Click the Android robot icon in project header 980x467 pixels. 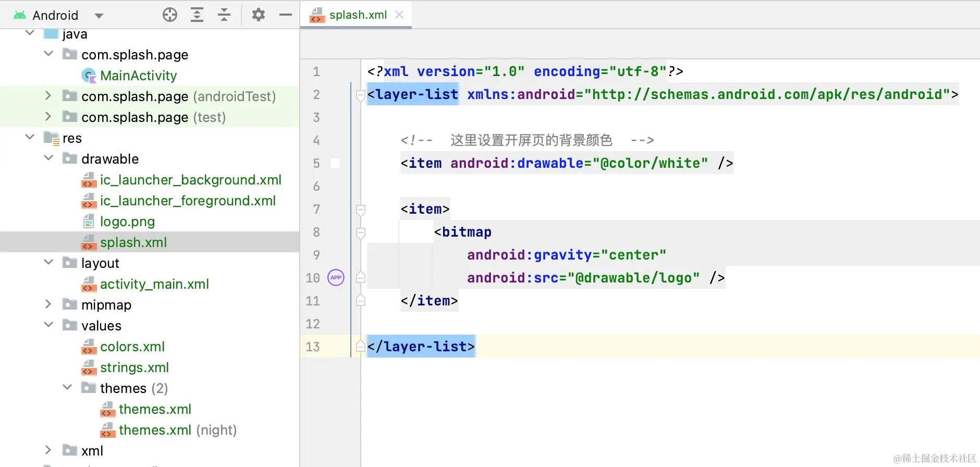pyautogui.click(x=20, y=15)
